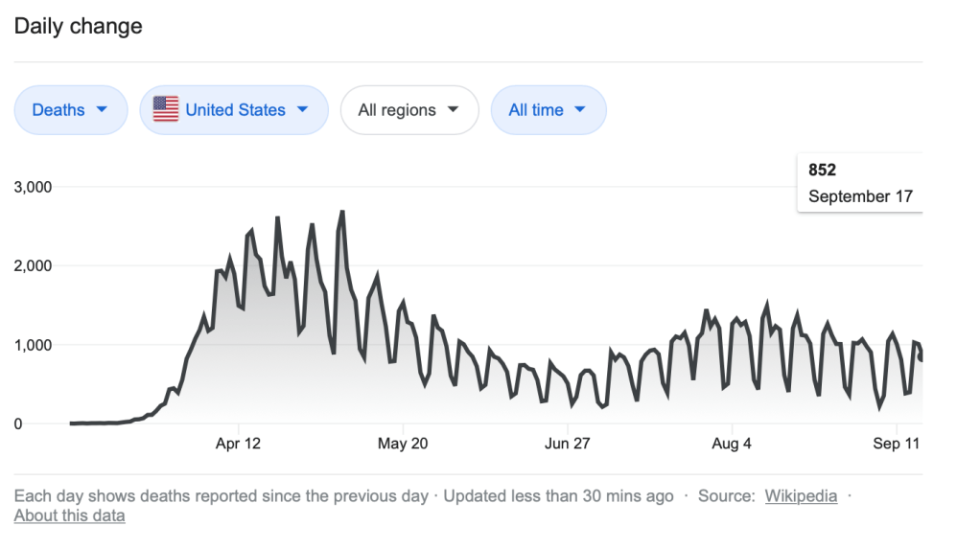Click the 2,000 y-axis label
The width and height of the screenshot is (980, 549).
(x=33, y=266)
